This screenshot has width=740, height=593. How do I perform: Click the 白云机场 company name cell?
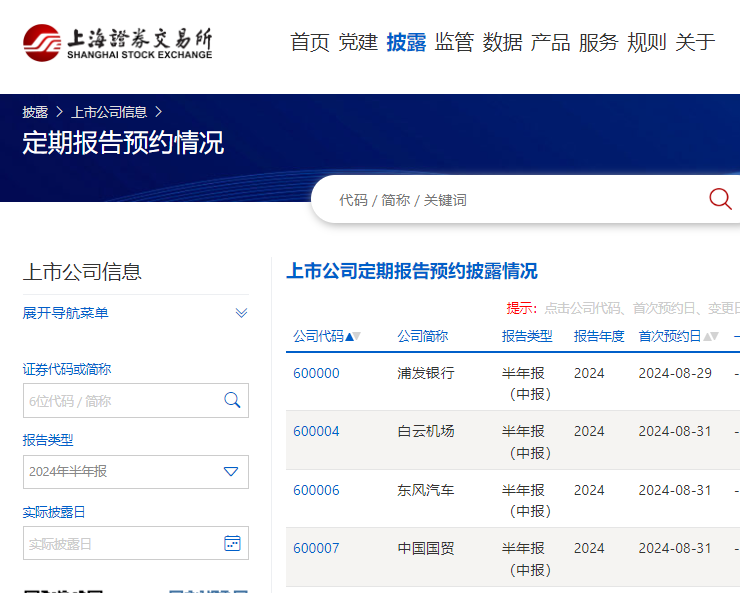(426, 431)
